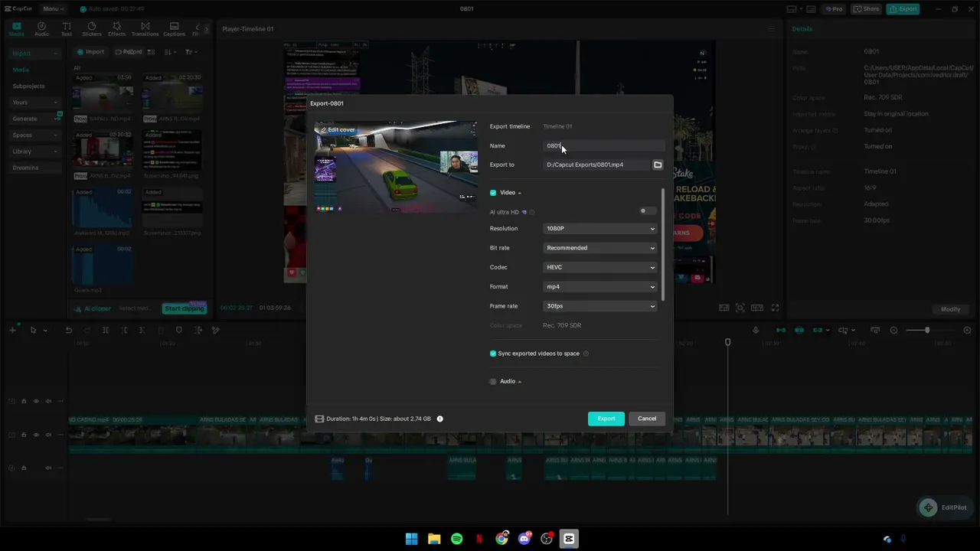980x551 pixels.
Task: Open the Library sidebar section
Action: [x=35, y=152]
